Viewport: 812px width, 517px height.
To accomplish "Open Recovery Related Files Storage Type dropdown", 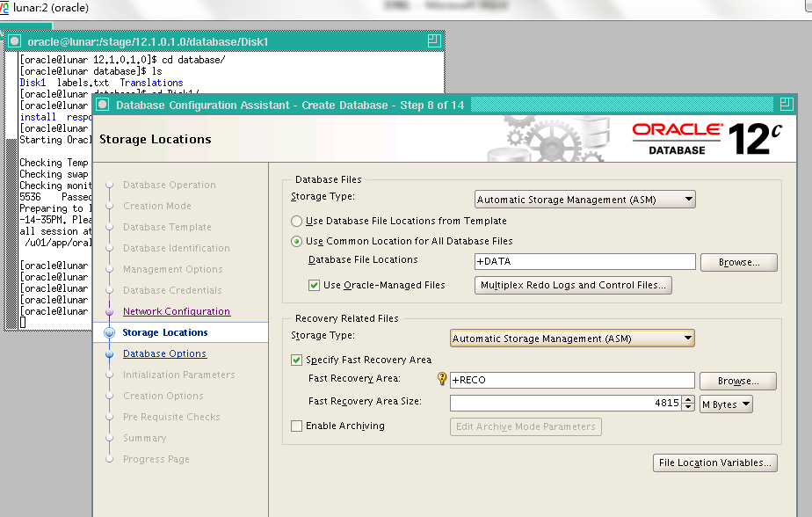I will [572, 339].
